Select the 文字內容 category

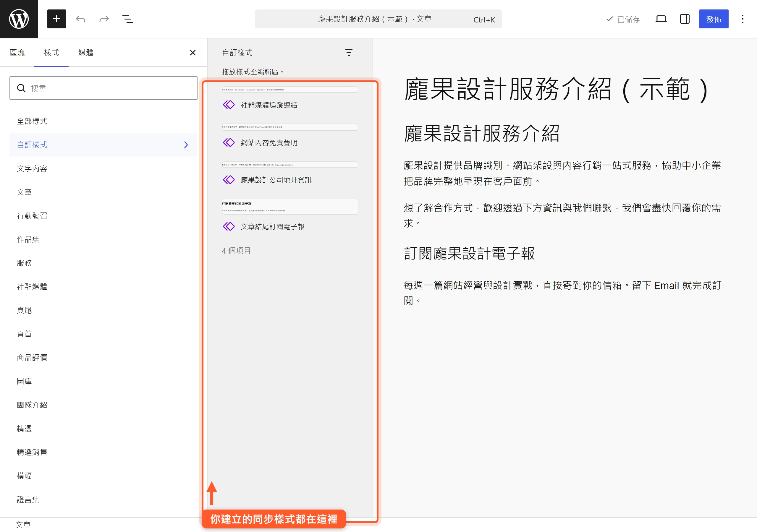tap(103, 168)
